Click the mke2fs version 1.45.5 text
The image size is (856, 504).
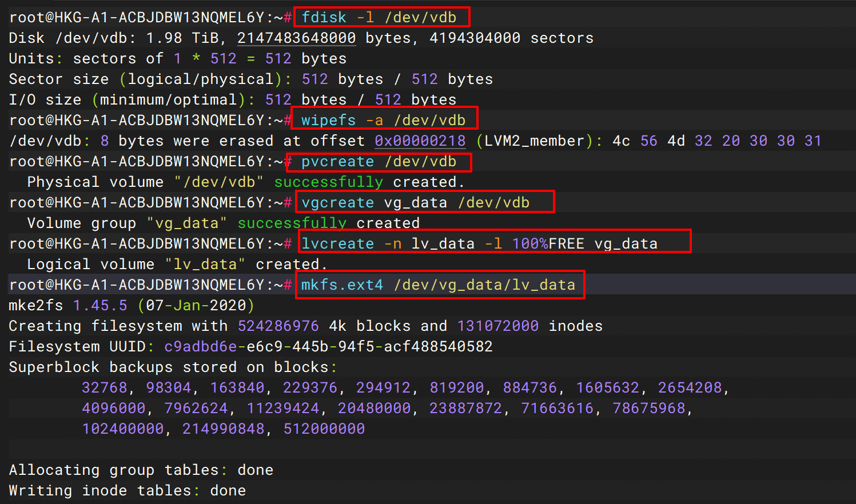pyautogui.click(x=100, y=306)
